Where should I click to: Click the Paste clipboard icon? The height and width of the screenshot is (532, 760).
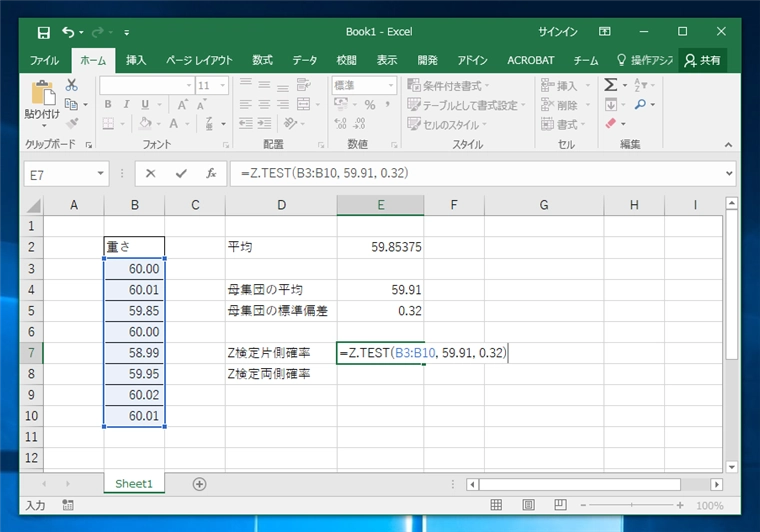pyautogui.click(x=43, y=93)
